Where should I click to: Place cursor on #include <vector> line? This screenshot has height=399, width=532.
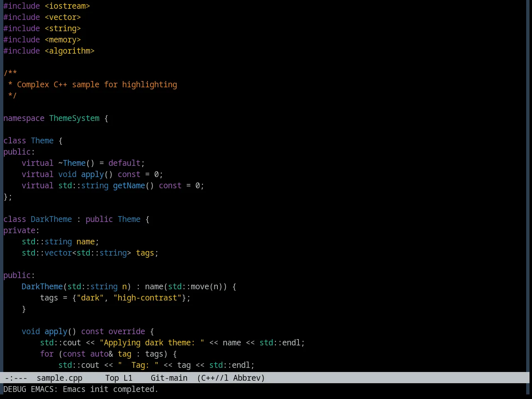42,17
